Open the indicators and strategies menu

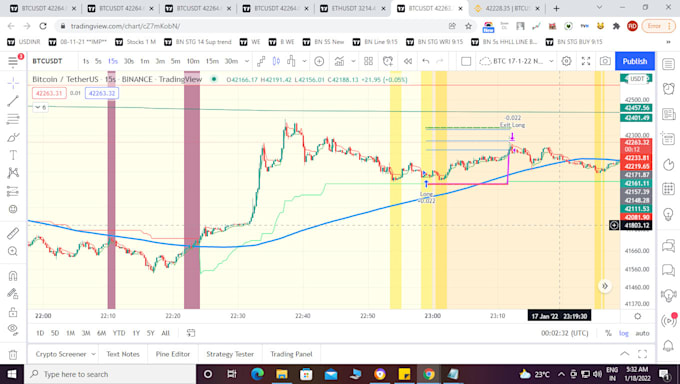(x=339, y=61)
